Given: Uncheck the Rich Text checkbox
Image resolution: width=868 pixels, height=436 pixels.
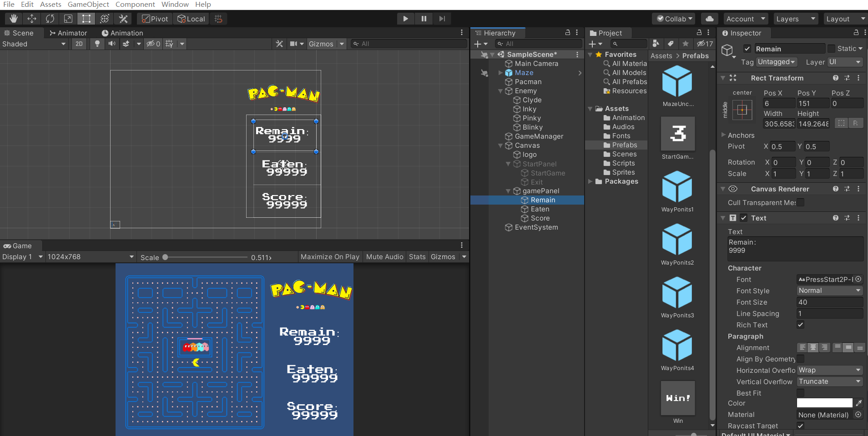Looking at the screenshot, I should coord(801,325).
